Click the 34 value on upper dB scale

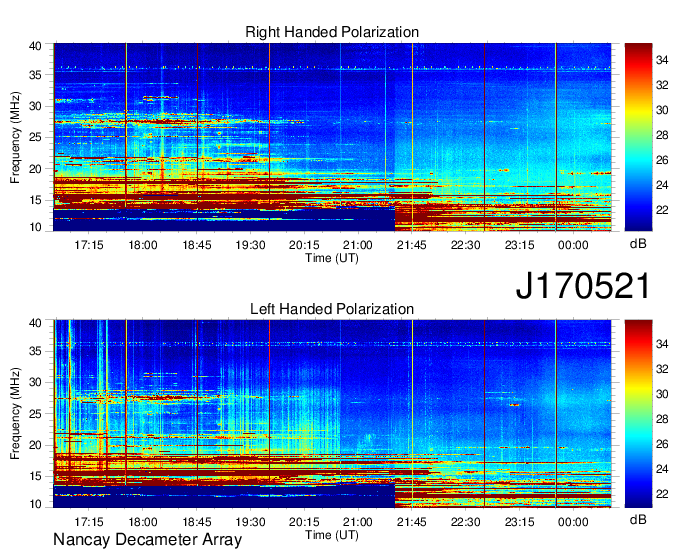(662, 60)
